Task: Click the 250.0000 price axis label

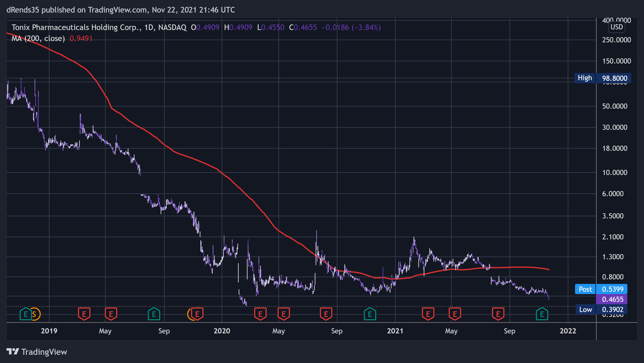Action: tap(616, 40)
